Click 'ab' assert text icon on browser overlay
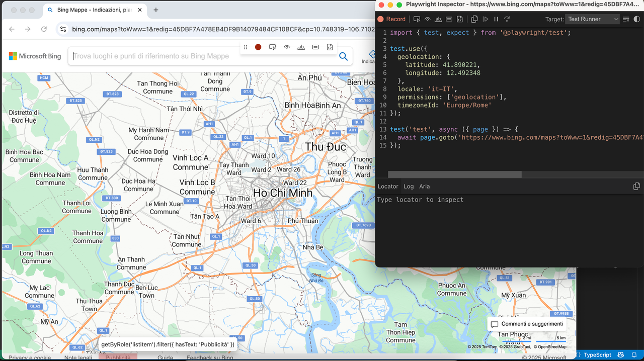Viewport: 644px width, 361px height. 301,47
